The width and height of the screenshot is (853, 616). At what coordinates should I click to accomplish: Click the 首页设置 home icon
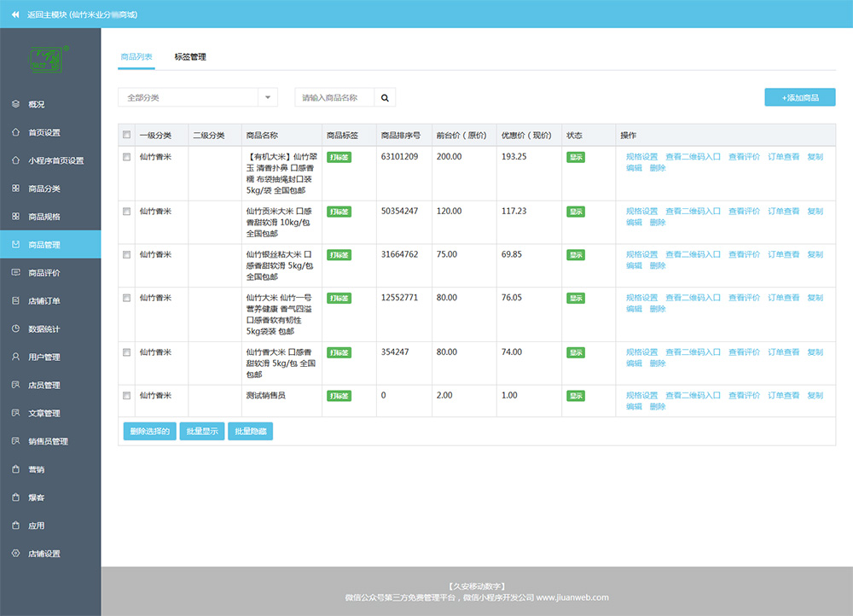[x=15, y=132]
